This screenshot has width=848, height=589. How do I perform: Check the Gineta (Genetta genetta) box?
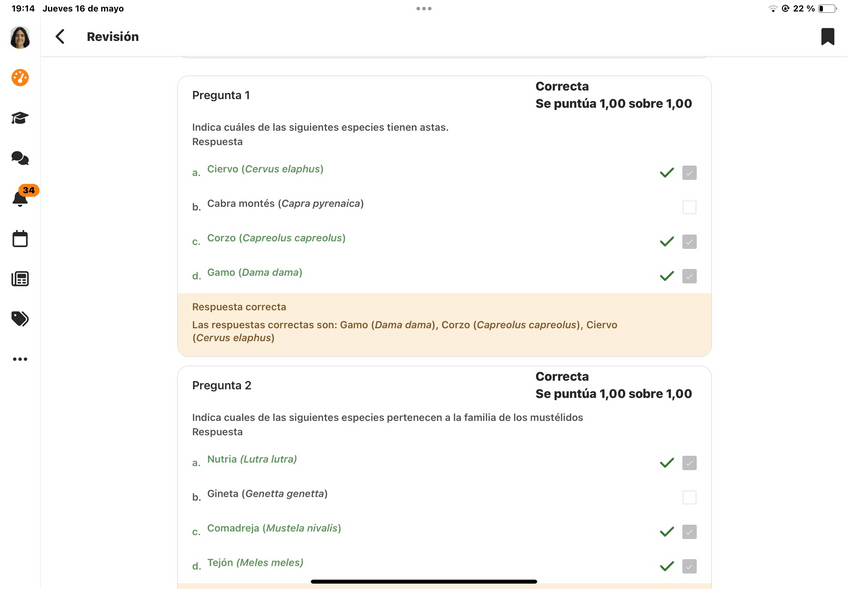(x=689, y=497)
